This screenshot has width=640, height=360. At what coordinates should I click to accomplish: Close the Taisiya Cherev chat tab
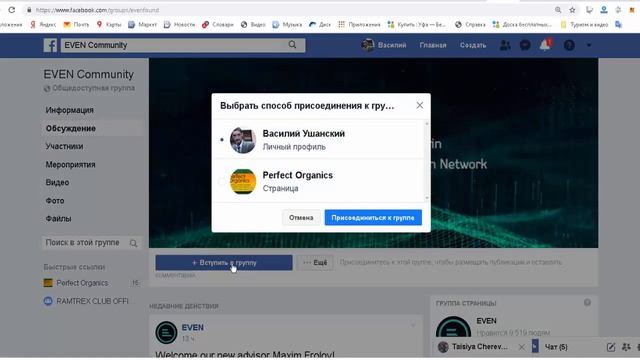(x=522, y=347)
